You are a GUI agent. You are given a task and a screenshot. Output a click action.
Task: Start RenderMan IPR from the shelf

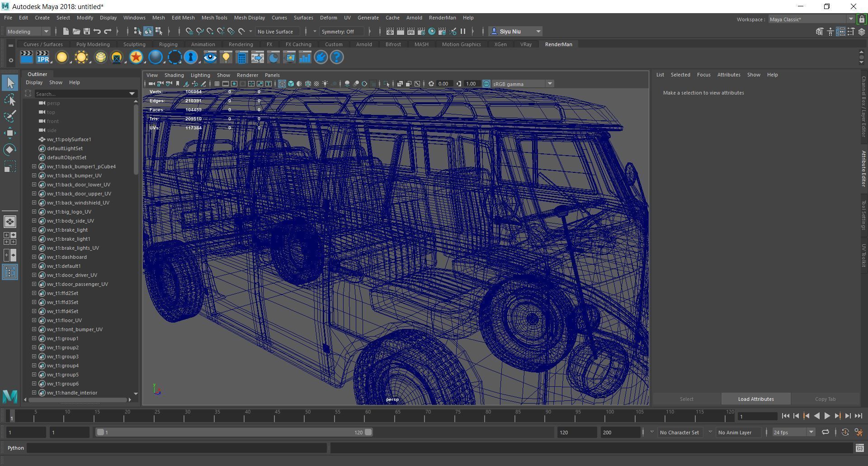[43, 57]
